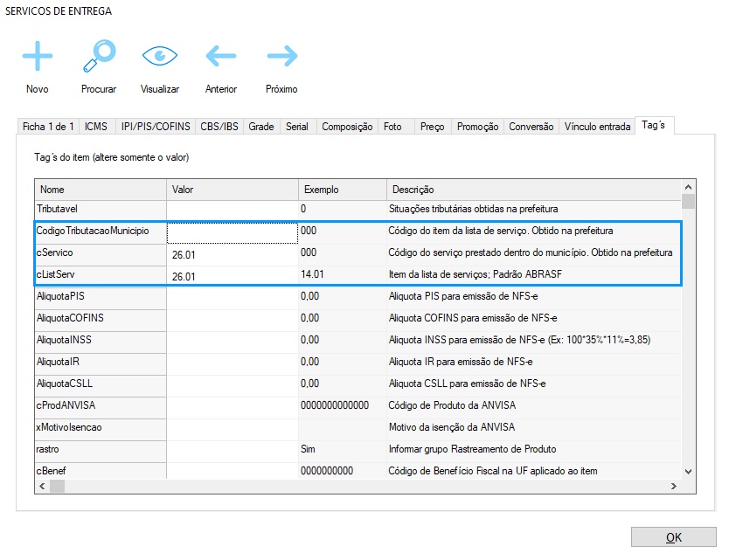
Task: Click the cServico value cell 26.01
Action: point(232,253)
